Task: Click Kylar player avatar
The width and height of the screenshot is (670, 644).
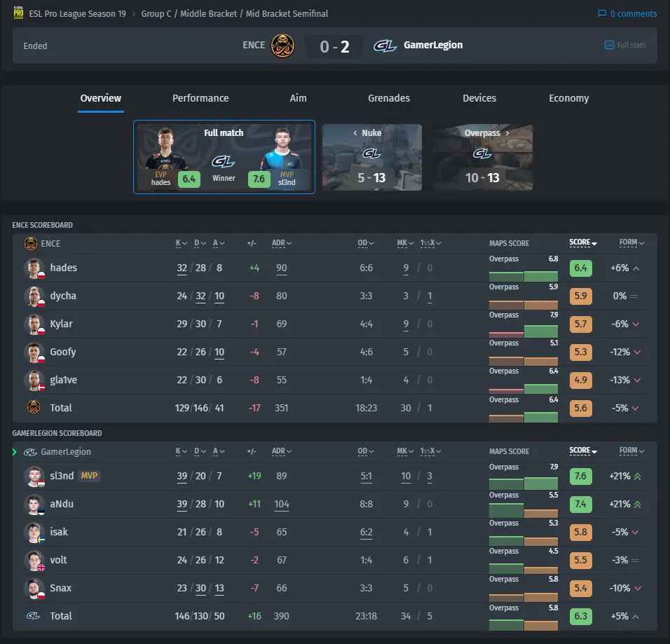Action: tap(34, 324)
